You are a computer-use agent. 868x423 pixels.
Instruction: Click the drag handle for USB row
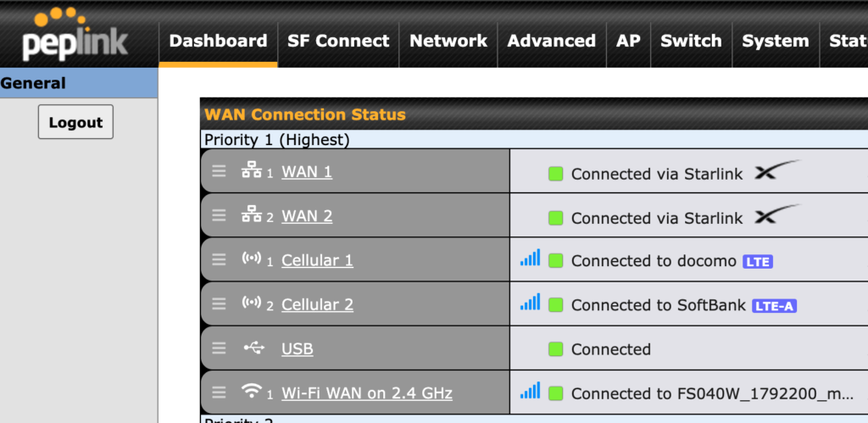[x=220, y=348]
